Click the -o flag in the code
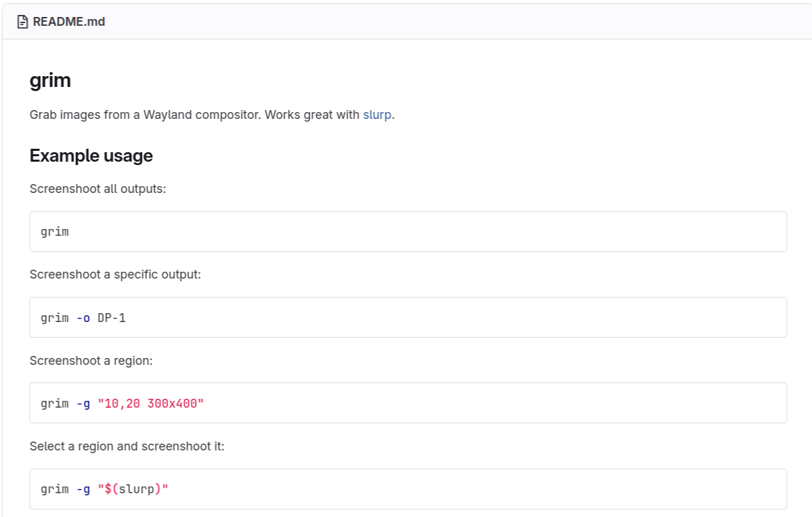The height and width of the screenshot is (517, 812). pyautogui.click(x=83, y=317)
